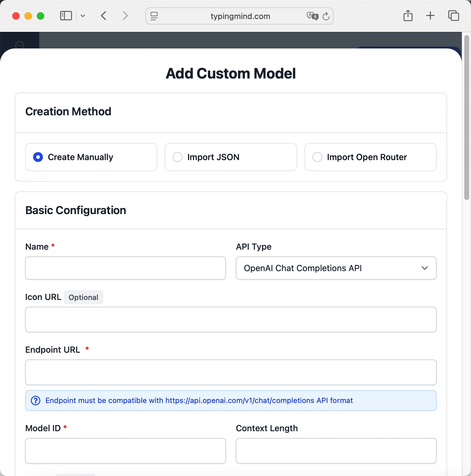Click the Safari sidebar toggle icon
The height and width of the screenshot is (476, 471).
click(66, 16)
